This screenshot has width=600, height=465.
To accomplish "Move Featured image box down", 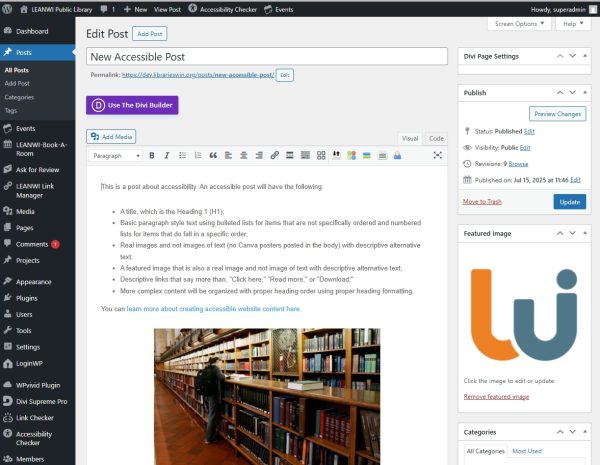I will tap(572, 233).
